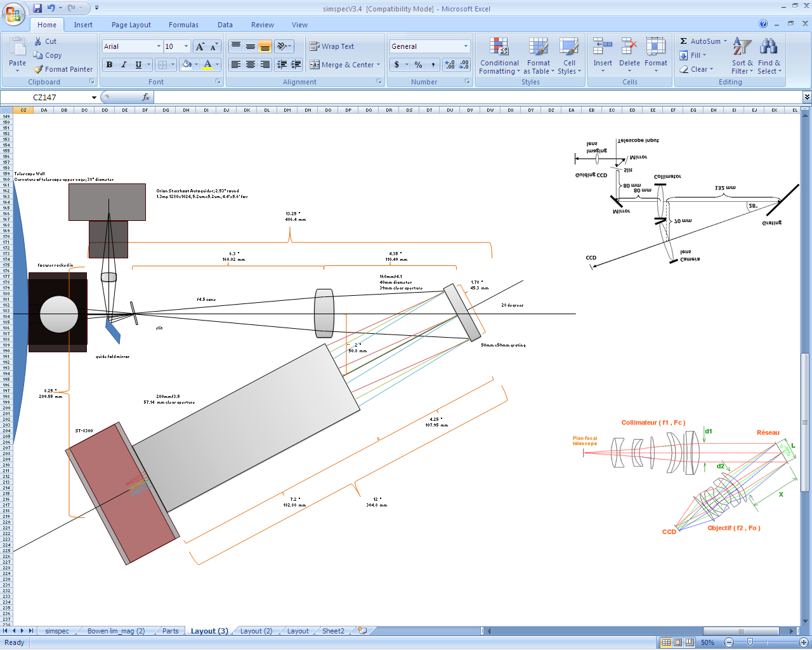The image size is (812, 650).
Task: Click the Insert Function fx icon
Action: [146, 97]
